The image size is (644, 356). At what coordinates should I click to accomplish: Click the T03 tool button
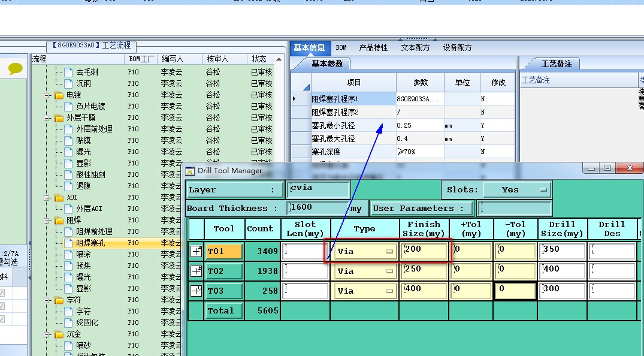coord(224,291)
